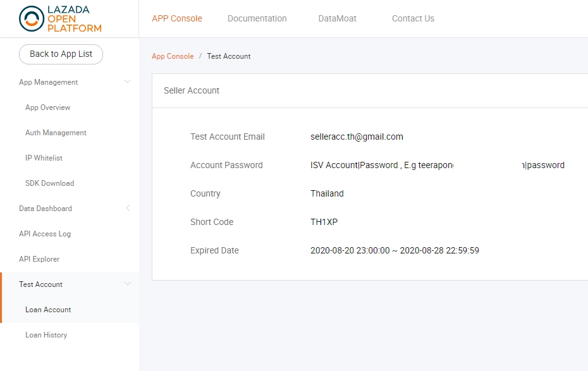588x371 pixels.
Task: Open App Overview in sidebar
Action: [x=47, y=107]
